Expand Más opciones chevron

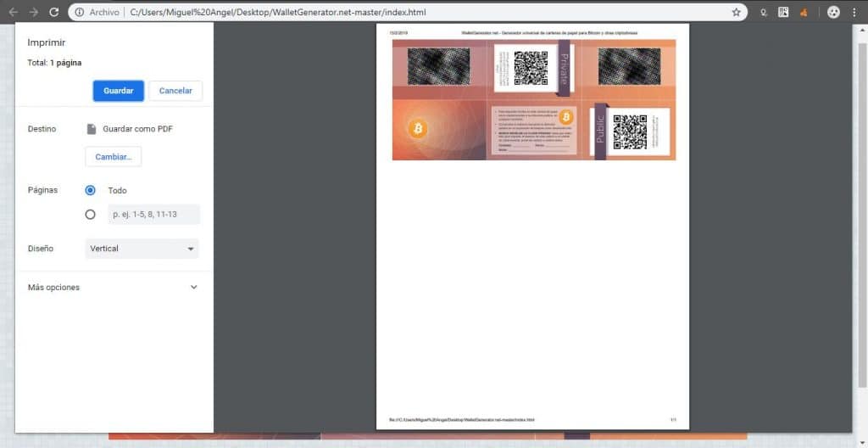(x=194, y=287)
